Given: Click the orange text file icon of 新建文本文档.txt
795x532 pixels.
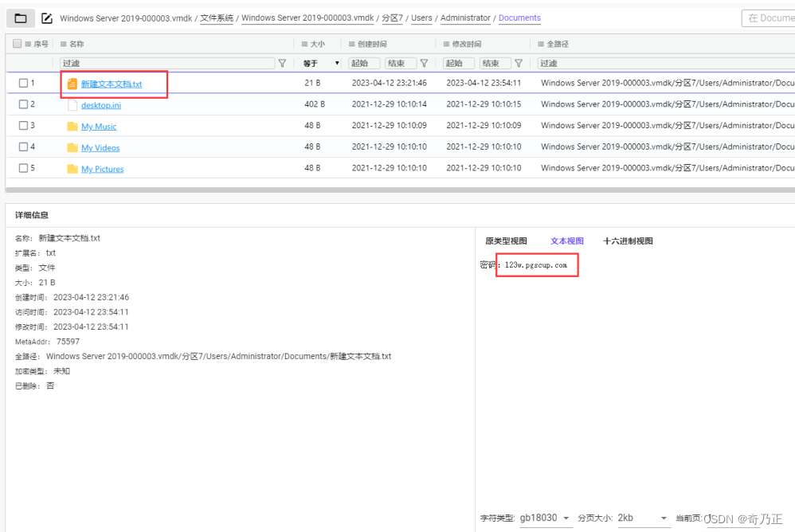Looking at the screenshot, I should coord(72,84).
